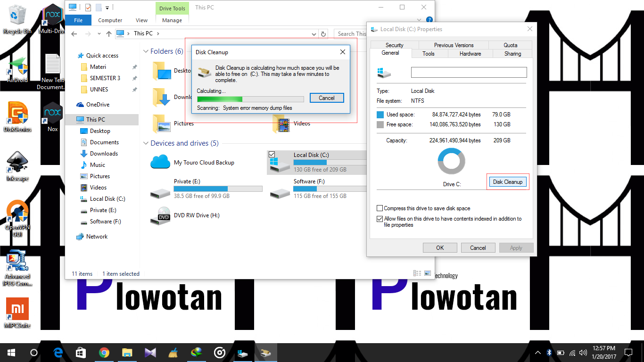Cancel the Disk Cleanup calculation
This screenshot has width=644, height=362.
(x=327, y=98)
